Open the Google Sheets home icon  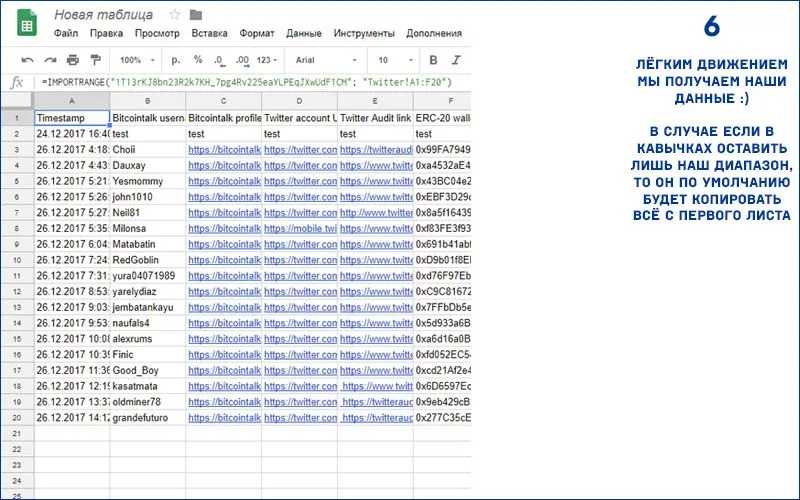[27, 23]
